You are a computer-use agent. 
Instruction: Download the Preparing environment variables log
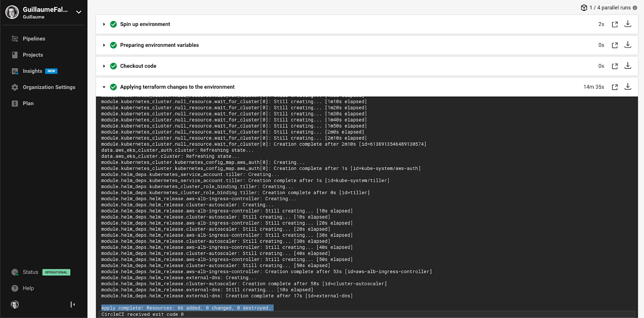pyautogui.click(x=627, y=45)
